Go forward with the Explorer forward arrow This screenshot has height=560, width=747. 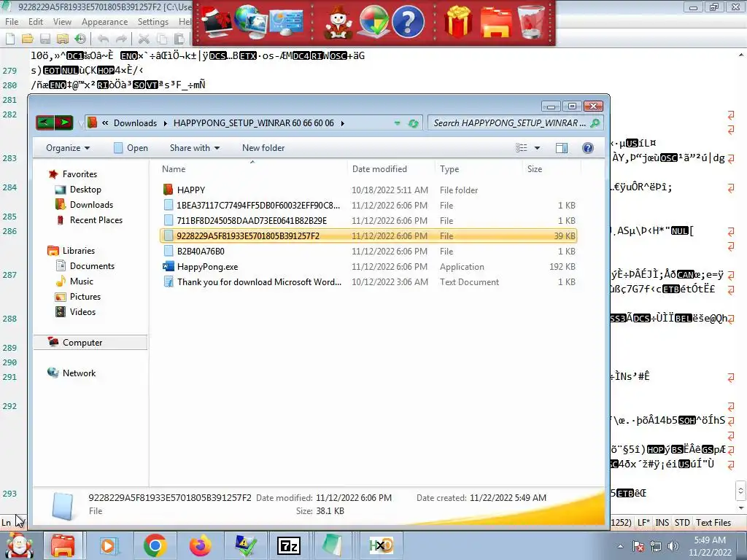pos(64,122)
